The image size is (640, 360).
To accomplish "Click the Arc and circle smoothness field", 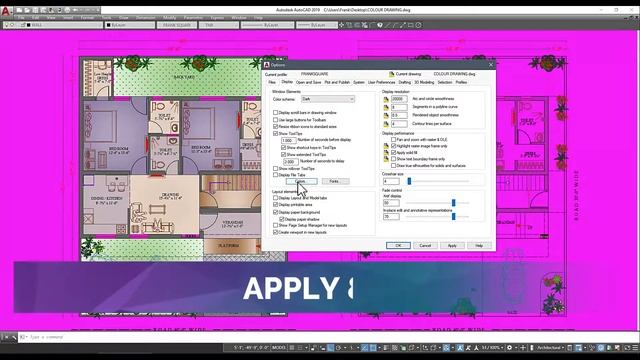I will (399, 99).
